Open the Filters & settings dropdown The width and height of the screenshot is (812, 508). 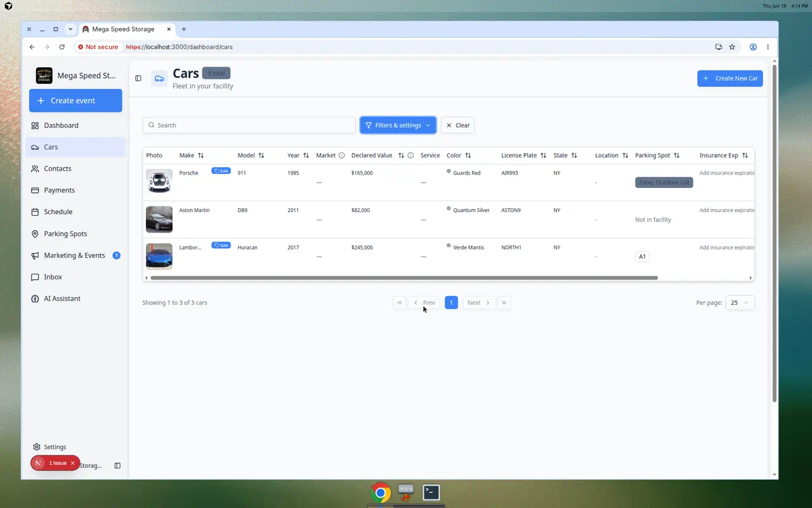pos(398,125)
